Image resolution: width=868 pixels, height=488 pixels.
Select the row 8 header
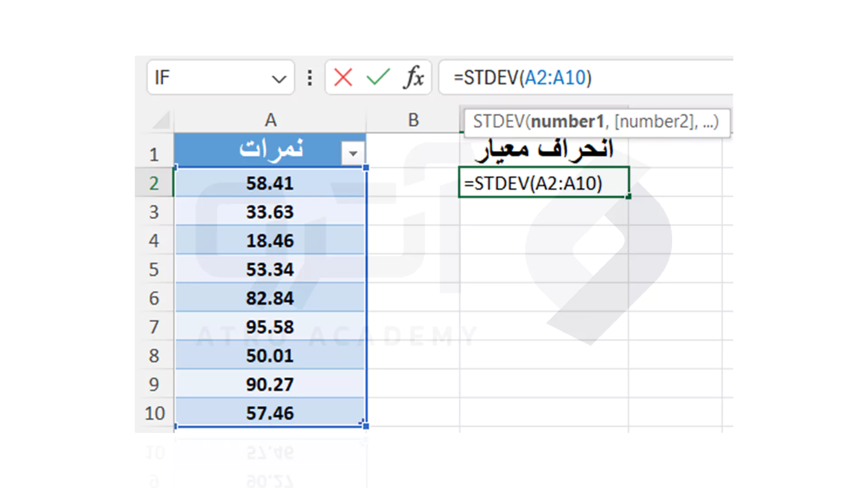point(154,356)
